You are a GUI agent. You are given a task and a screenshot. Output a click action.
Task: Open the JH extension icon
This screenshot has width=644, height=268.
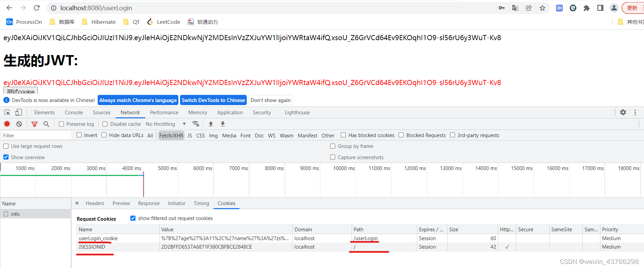coord(559,8)
